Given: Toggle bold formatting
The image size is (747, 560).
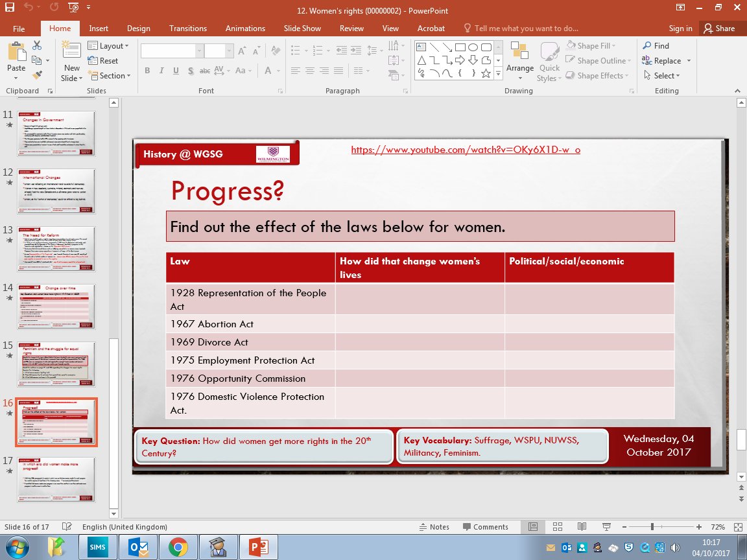Looking at the screenshot, I should tap(147, 70).
